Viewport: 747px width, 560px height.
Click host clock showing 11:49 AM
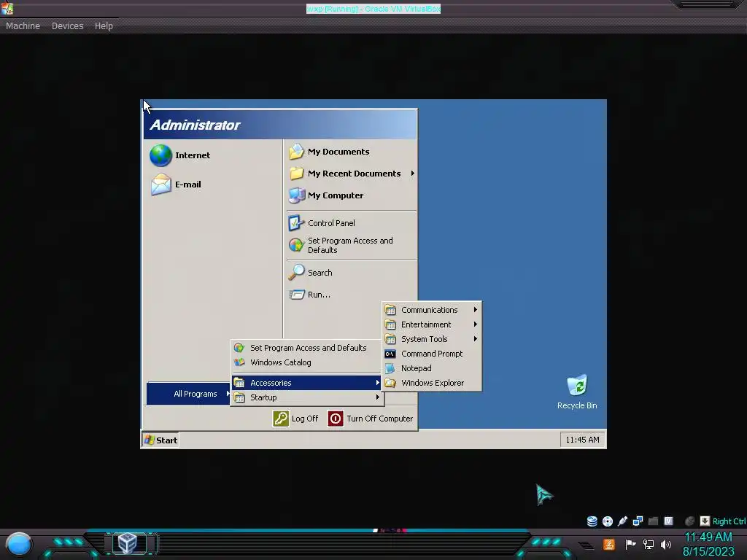(708, 537)
